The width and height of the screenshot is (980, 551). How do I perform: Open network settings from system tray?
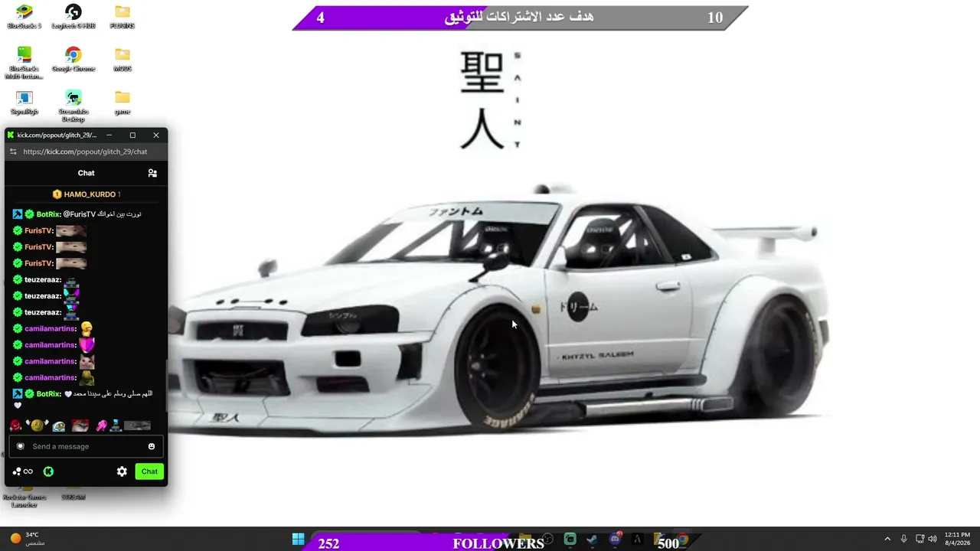pos(920,539)
